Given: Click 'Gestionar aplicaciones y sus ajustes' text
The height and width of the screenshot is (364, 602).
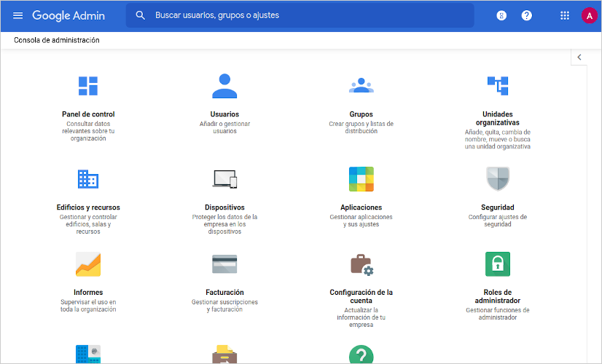Looking at the screenshot, I should [x=361, y=221].
